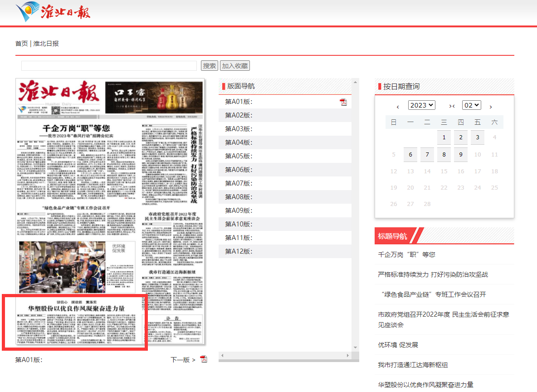Open the 首页 breadcrumb link
The image size is (537, 392).
point(21,44)
